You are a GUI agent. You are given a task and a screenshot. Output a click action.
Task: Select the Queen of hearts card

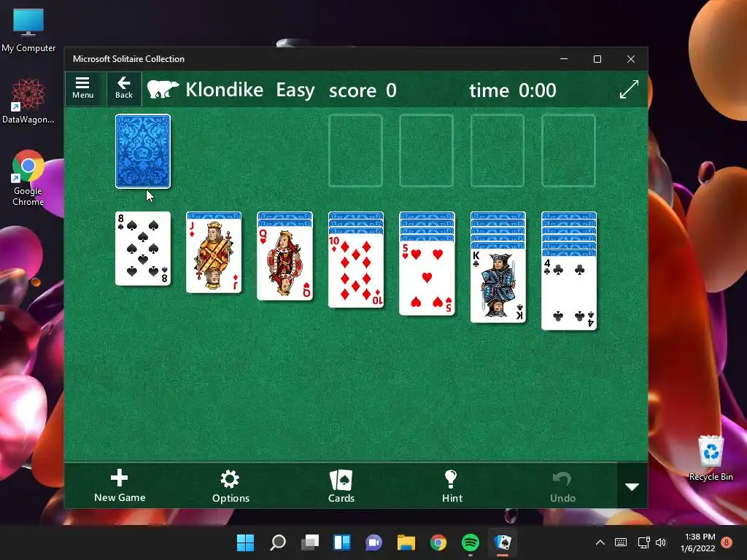pos(285,263)
